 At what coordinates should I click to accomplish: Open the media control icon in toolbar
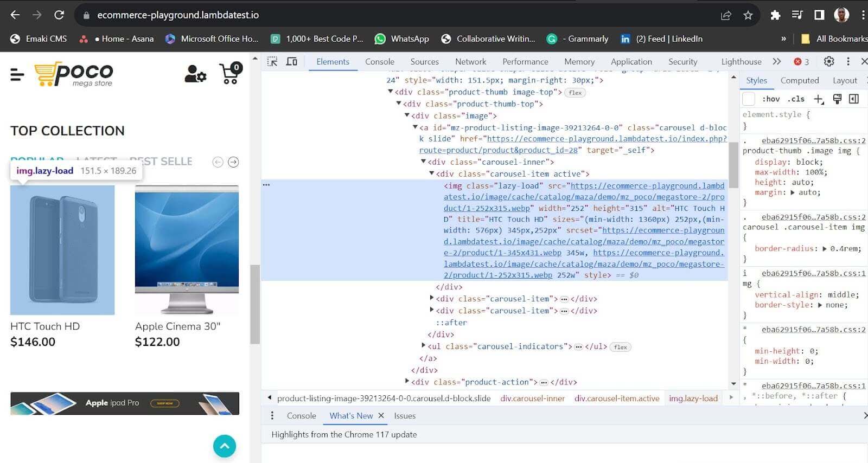coord(797,15)
